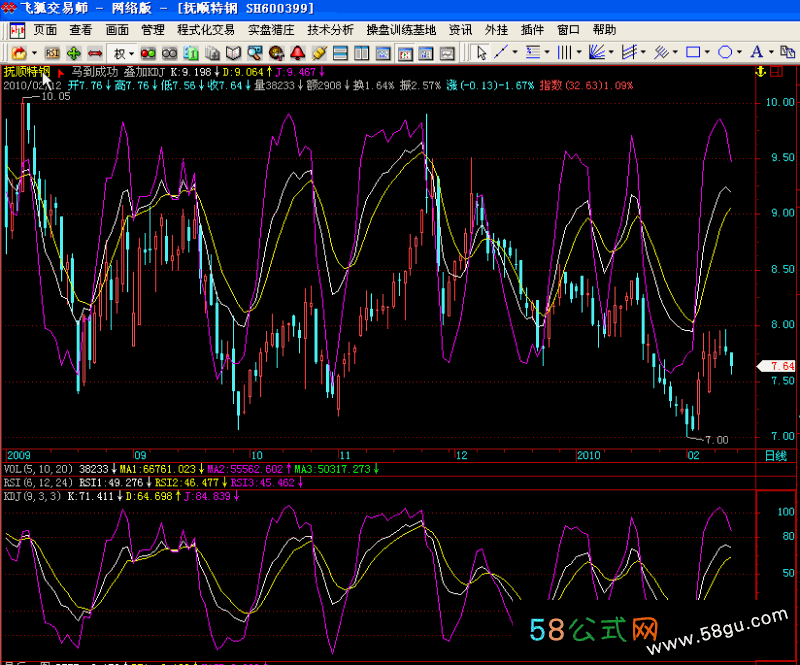Select the vertical cycle lines tool
Viewport: 800px width, 665px height.
pyautogui.click(x=565, y=52)
